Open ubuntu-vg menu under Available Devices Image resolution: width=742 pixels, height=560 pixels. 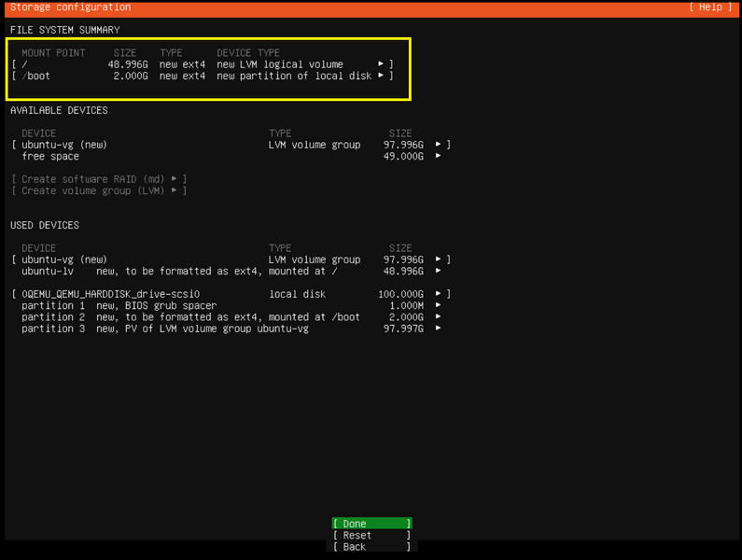pyautogui.click(x=439, y=145)
